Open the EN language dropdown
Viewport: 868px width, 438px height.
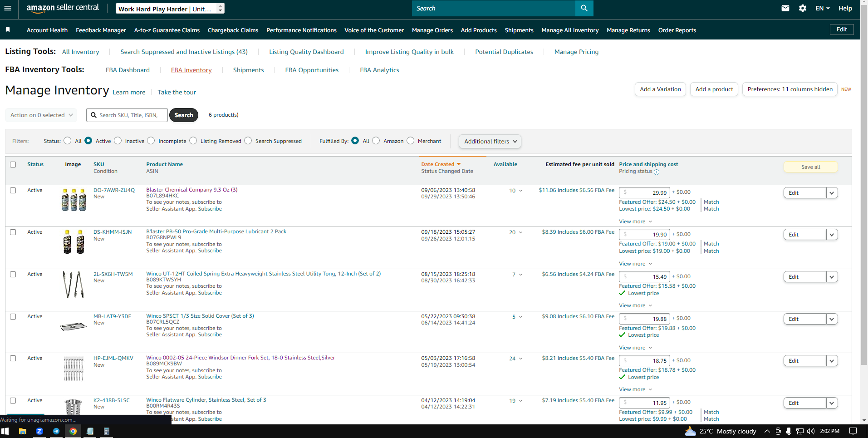pos(822,8)
